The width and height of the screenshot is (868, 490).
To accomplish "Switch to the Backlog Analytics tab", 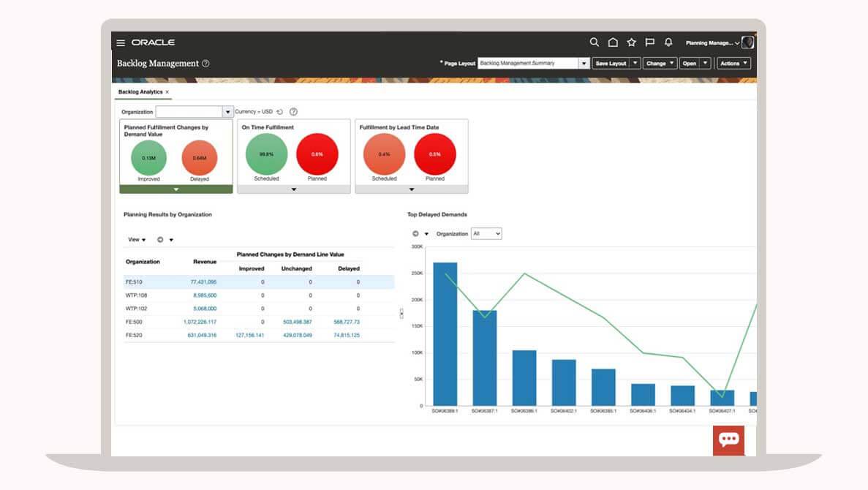I will [140, 92].
